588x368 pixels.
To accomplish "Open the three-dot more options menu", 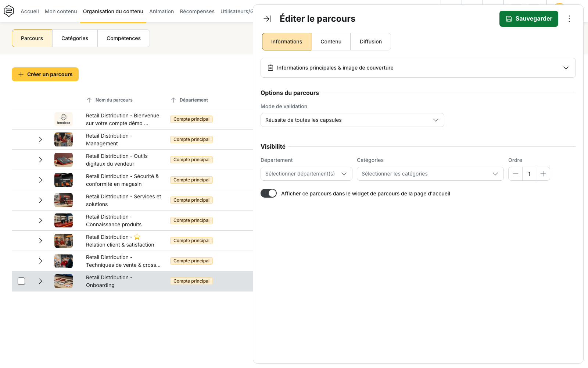I will tap(569, 19).
